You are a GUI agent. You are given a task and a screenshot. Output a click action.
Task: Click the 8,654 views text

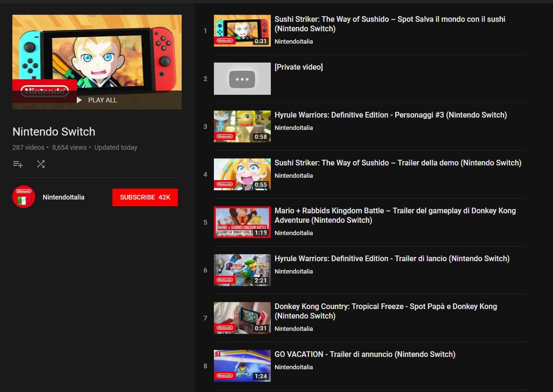click(69, 148)
